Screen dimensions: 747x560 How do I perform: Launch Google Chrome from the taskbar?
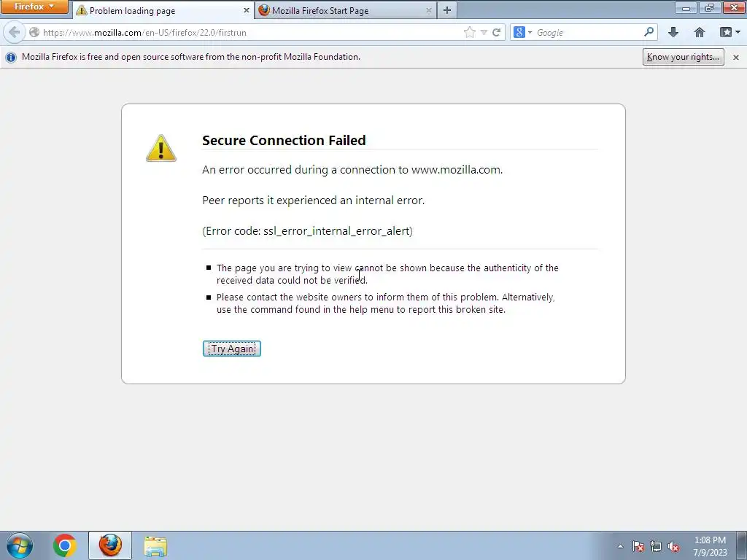pos(64,545)
